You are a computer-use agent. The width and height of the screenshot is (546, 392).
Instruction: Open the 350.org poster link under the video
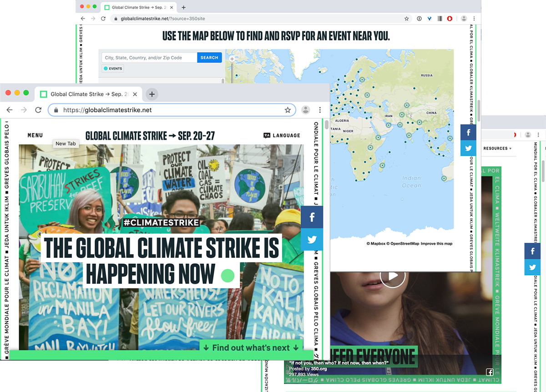pyautogui.click(x=318, y=369)
